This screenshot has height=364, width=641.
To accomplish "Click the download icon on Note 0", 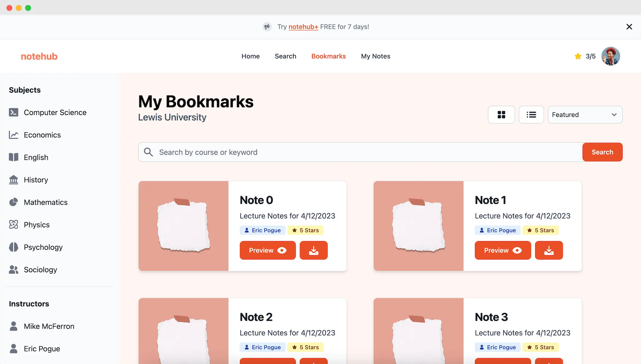I will click(x=313, y=250).
